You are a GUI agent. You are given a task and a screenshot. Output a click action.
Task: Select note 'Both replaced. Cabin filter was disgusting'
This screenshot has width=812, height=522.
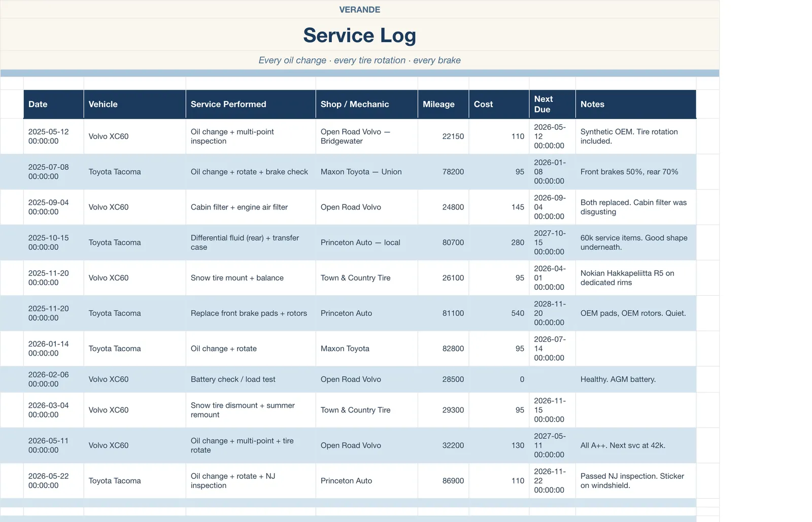click(636, 207)
